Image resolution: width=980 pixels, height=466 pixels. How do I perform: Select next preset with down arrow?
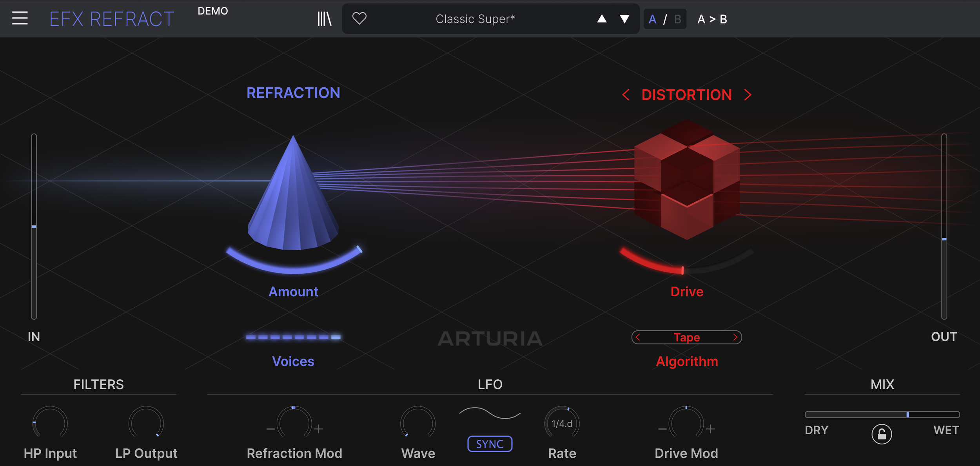(x=624, y=19)
